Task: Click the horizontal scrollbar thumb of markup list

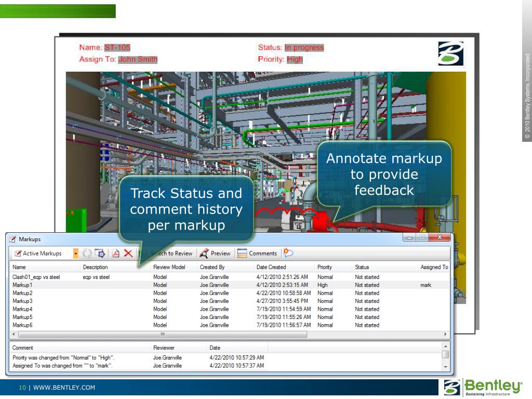Action: pyautogui.click(x=163, y=334)
